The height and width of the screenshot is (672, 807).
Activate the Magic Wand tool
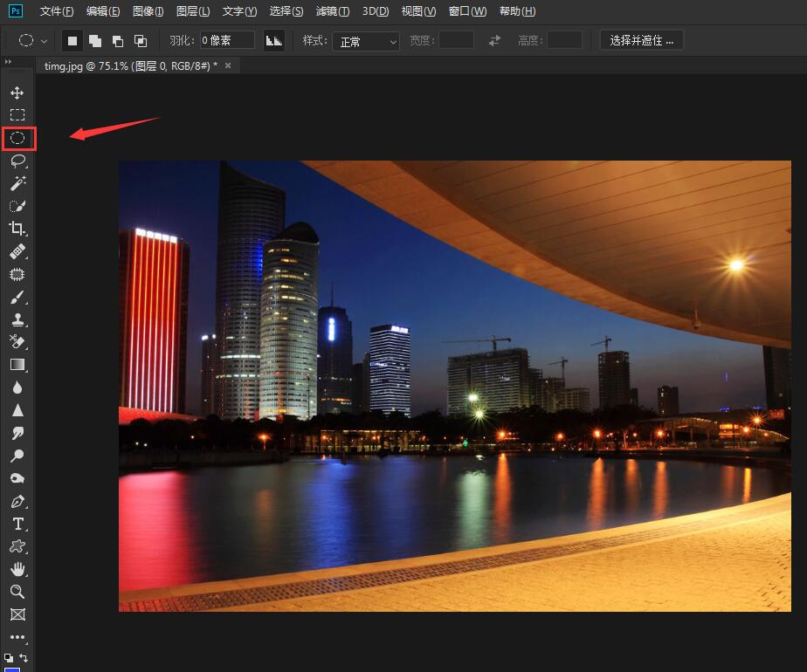(17, 183)
